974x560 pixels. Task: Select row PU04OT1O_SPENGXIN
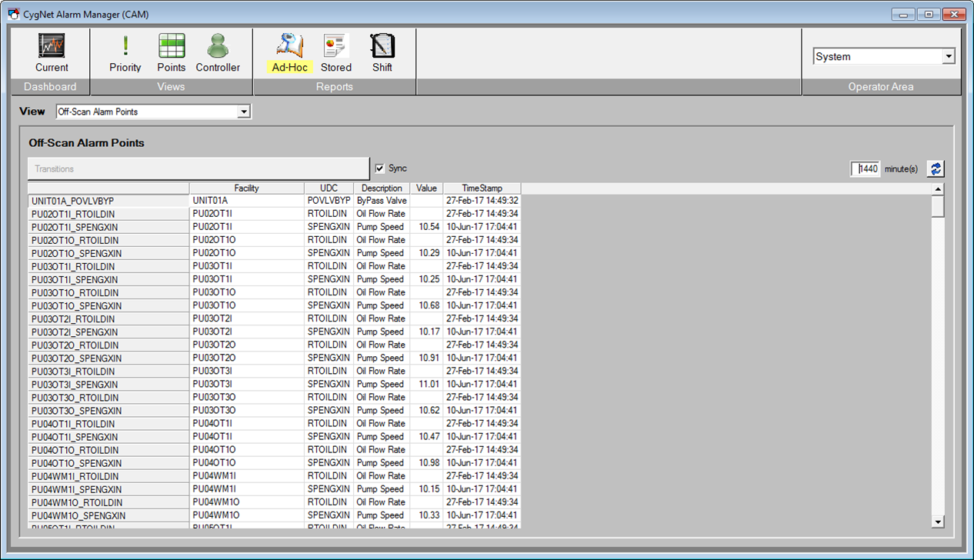pyautogui.click(x=108, y=463)
